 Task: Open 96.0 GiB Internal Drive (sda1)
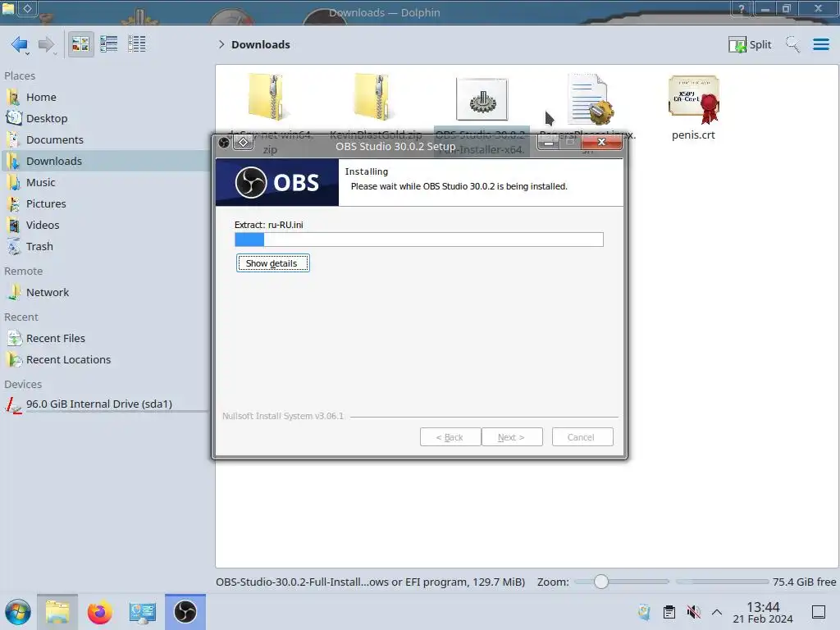tap(105, 404)
